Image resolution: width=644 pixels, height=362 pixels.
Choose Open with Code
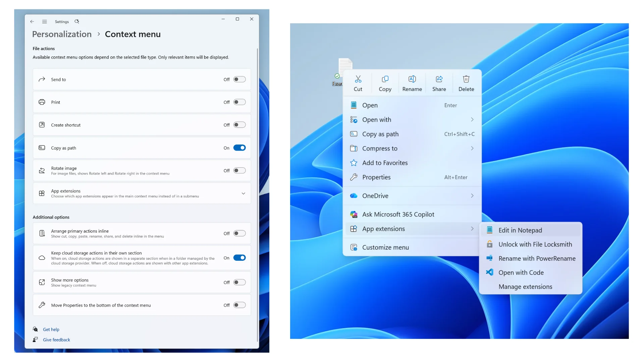pos(531,273)
